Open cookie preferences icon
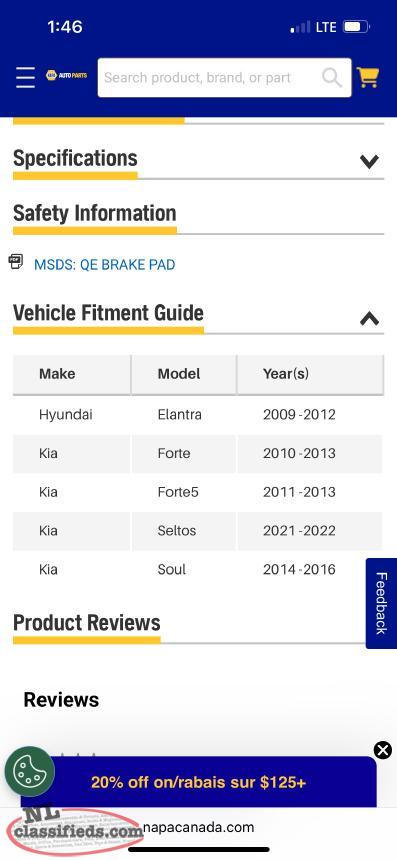This screenshot has height=860, width=397. click(x=30, y=771)
